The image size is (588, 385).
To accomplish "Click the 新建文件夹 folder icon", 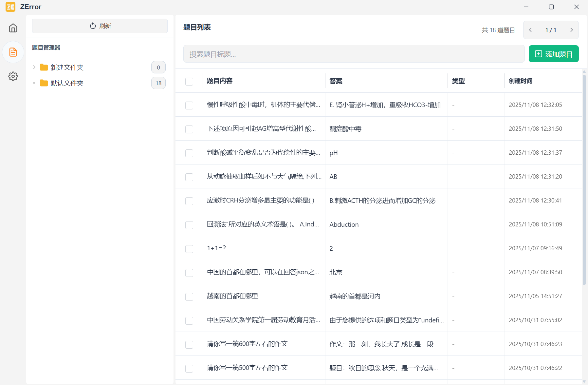I will [x=44, y=67].
